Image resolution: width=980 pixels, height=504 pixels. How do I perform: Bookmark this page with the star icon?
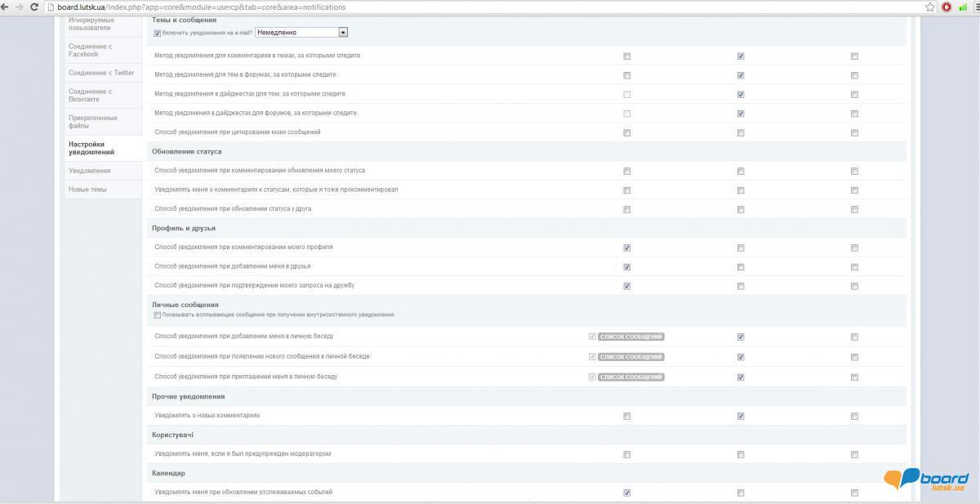tap(929, 7)
